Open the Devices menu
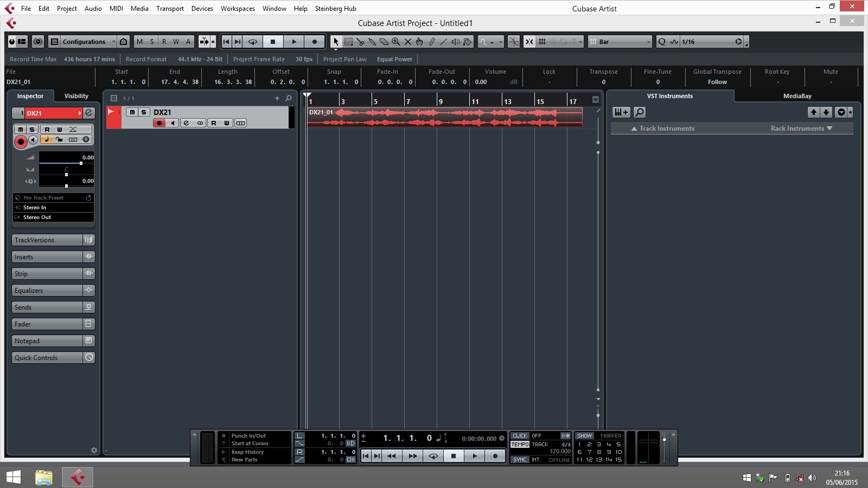868x488 pixels. [202, 9]
